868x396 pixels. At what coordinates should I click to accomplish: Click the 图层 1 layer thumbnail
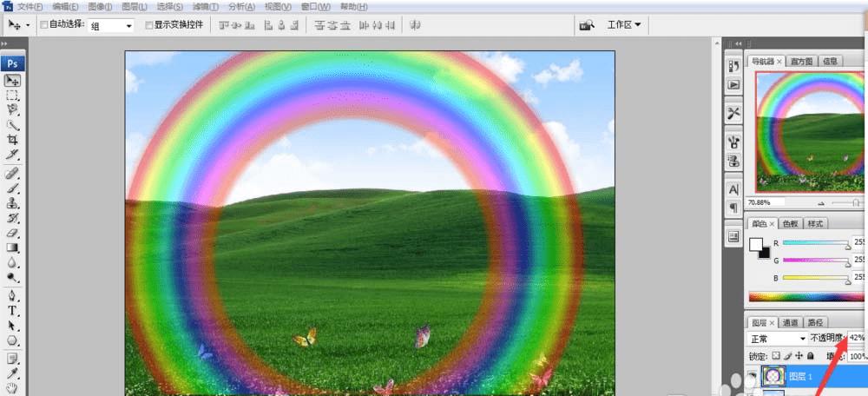[773, 377]
